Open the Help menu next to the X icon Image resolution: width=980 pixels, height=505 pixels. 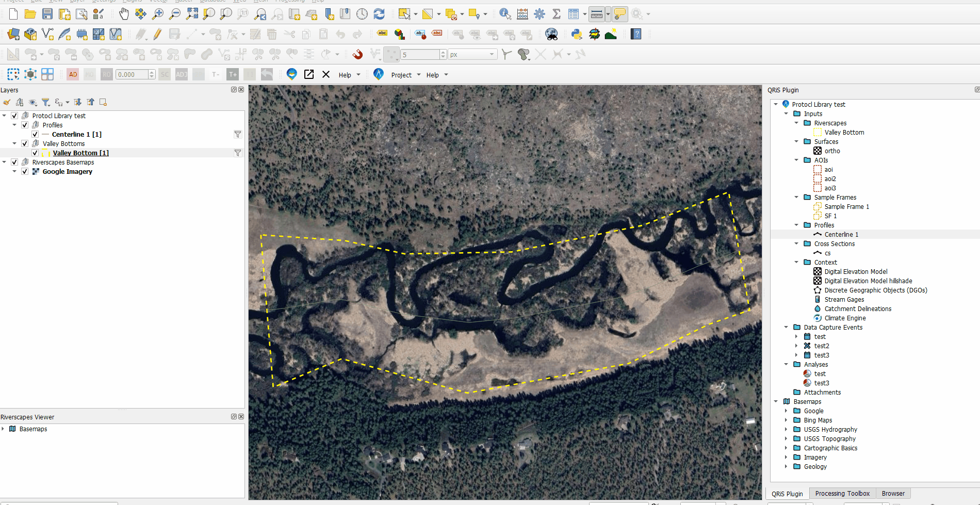[350, 75]
